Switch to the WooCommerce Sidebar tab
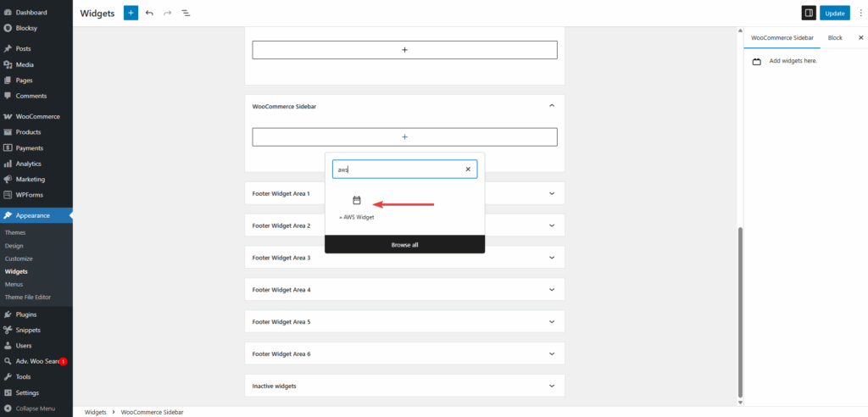 click(782, 37)
